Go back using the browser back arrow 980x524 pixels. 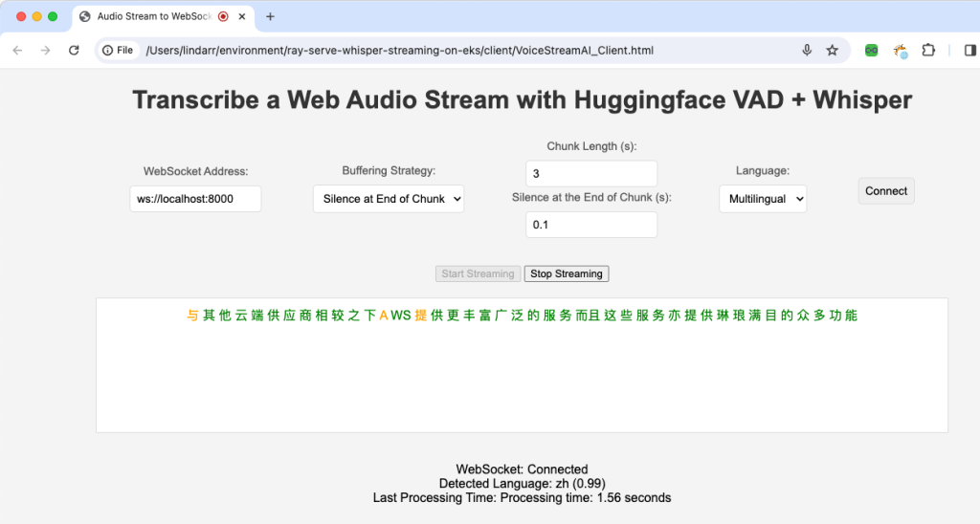tap(17, 51)
